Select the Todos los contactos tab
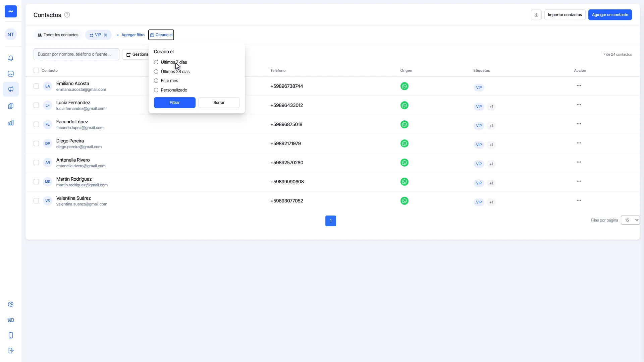644x362 pixels. pyautogui.click(x=58, y=35)
